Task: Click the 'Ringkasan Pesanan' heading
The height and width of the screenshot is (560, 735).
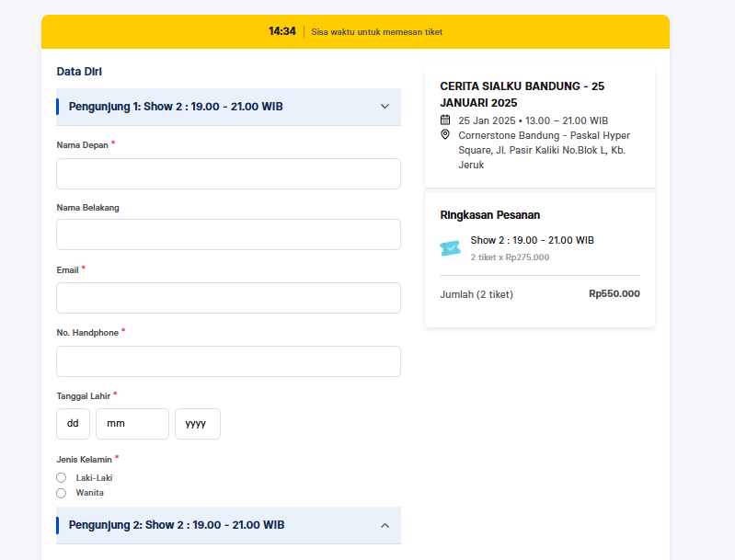Action: coord(489,215)
